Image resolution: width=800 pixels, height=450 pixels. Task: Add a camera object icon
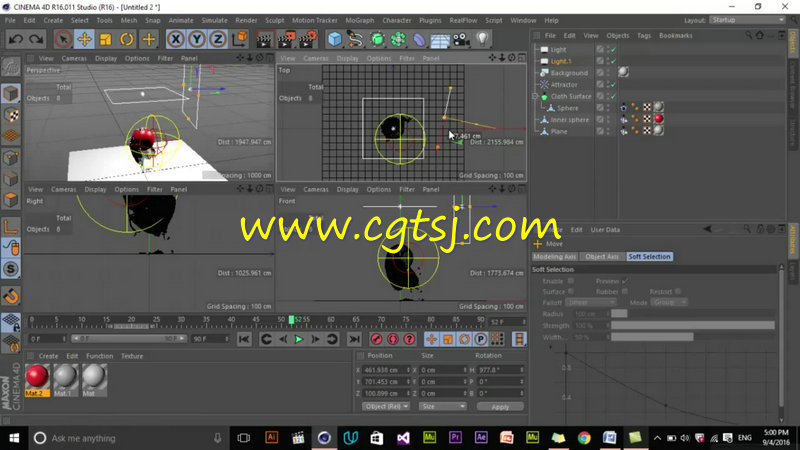(461, 39)
